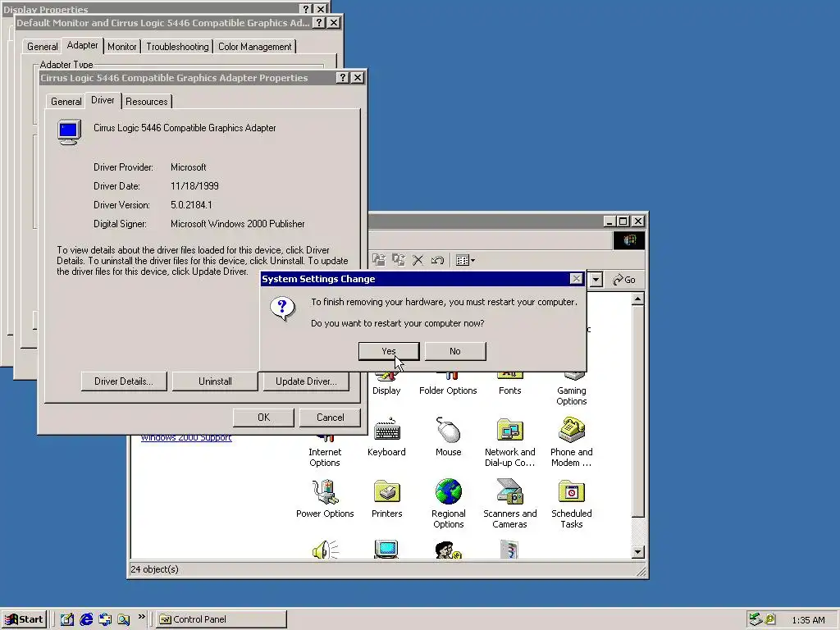
Task: Select Adapter tab in Default Monitor window
Action: click(82, 46)
